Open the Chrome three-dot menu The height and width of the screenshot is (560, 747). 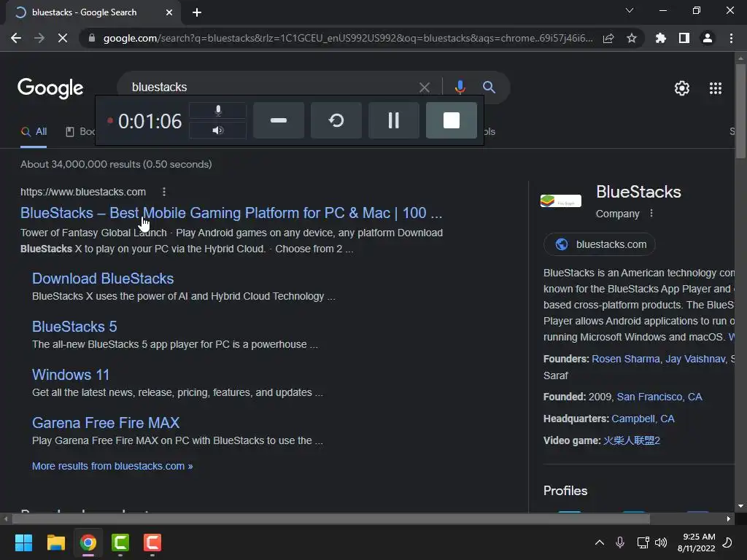tap(731, 38)
